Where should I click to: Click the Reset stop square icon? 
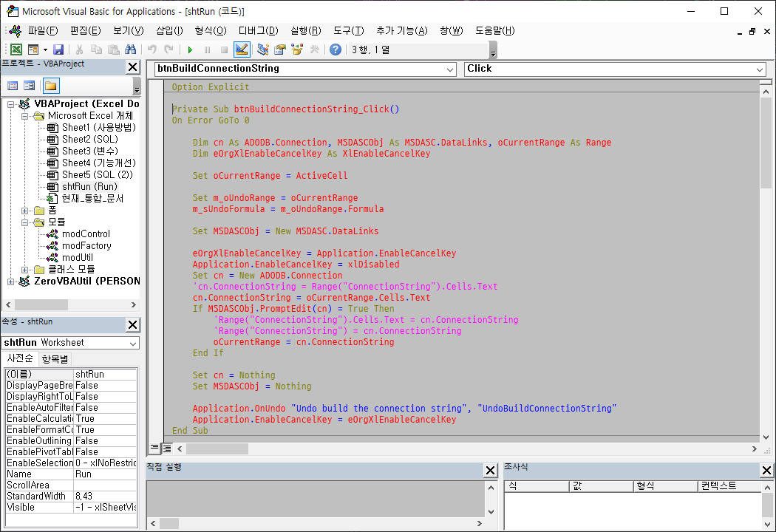pyautogui.click(x=224, y=50)
